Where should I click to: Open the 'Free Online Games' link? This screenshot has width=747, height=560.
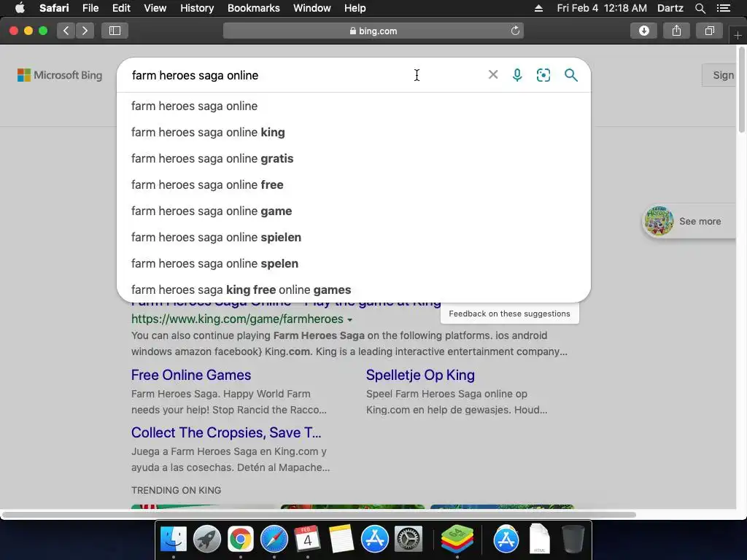tap(191, 375)
